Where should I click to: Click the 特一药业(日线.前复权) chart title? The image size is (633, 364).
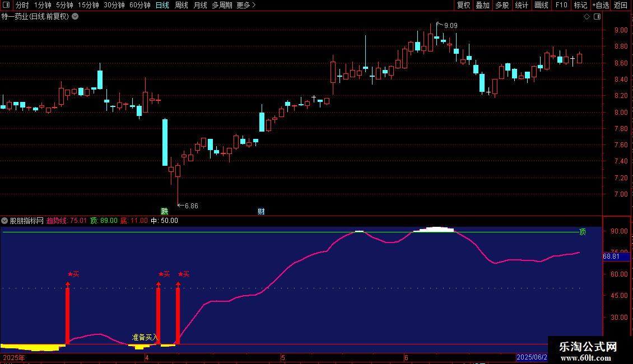[35, 17]
